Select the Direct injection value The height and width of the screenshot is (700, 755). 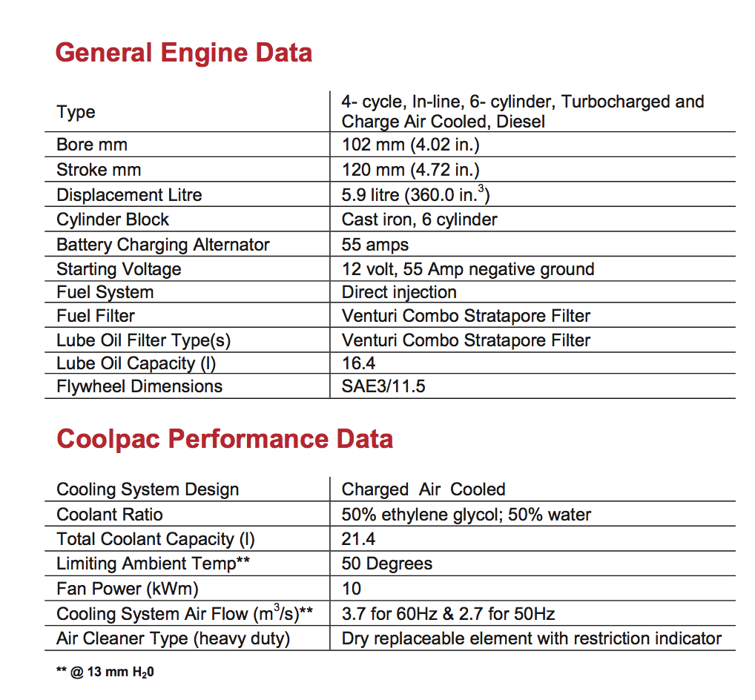[399, 292]
